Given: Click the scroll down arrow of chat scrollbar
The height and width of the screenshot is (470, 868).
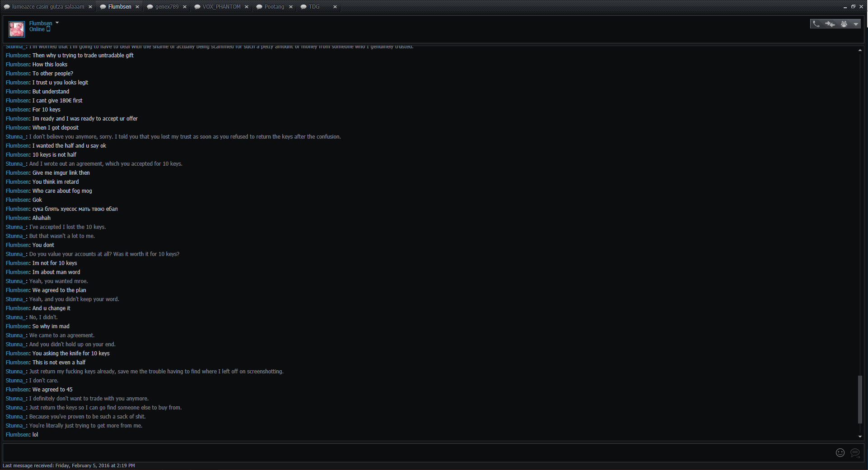Looking at the screenshot, I should (x=860, y=437).
